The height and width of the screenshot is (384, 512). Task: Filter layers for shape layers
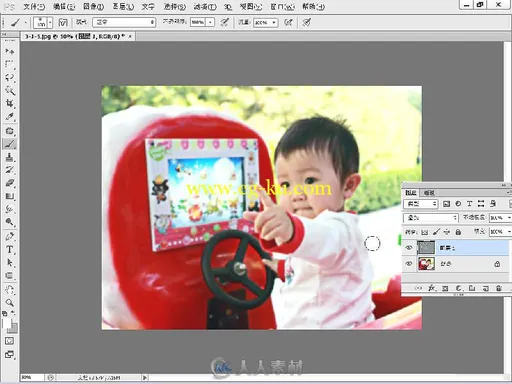481,204
